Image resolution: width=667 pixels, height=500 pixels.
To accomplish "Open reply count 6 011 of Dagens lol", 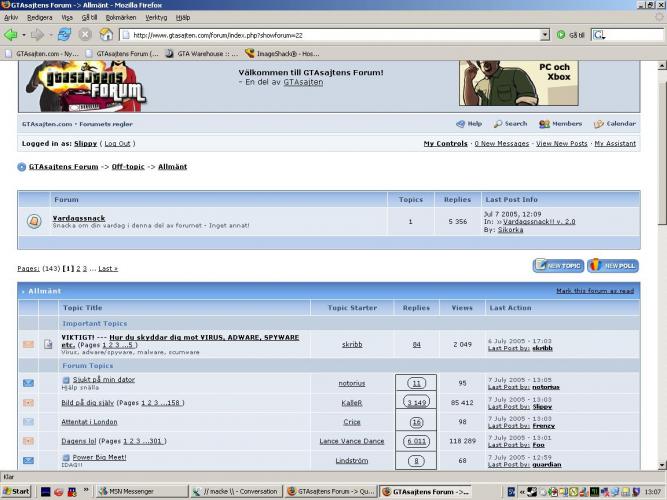I will (416, 441).
